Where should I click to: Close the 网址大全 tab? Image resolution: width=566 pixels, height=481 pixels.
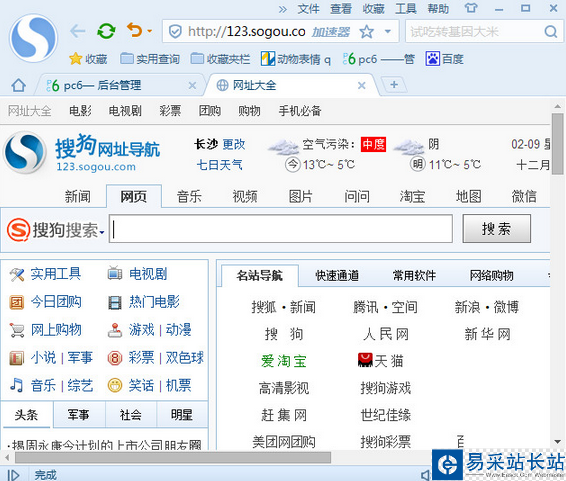(361, 86)
